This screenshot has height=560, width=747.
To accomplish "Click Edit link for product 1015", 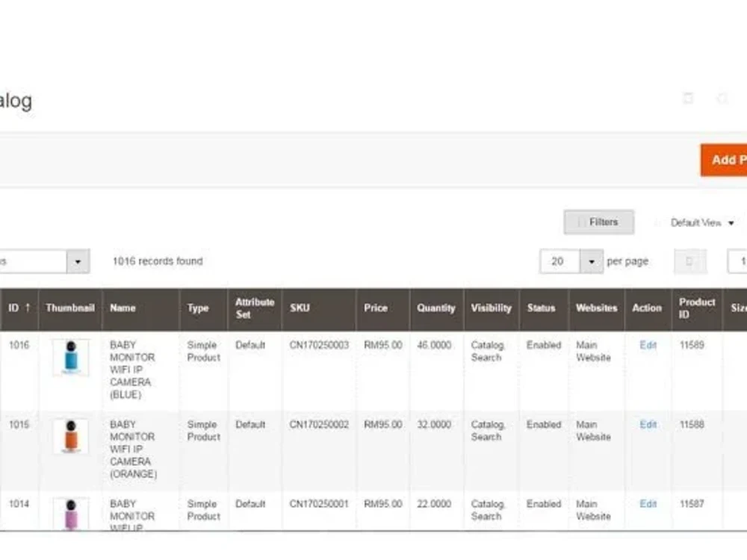I will click(x=648, y=425).
